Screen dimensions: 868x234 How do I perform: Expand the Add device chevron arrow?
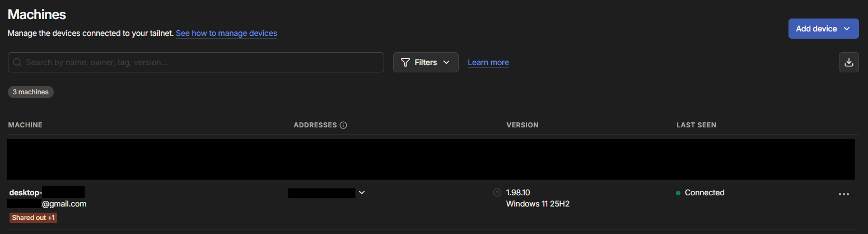(x=847, y=29)
